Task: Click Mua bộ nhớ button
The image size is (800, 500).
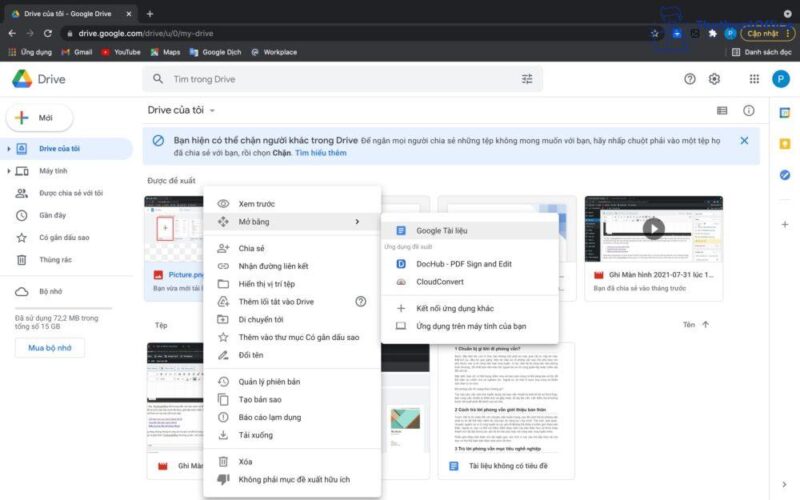Action: click(49, 348)
